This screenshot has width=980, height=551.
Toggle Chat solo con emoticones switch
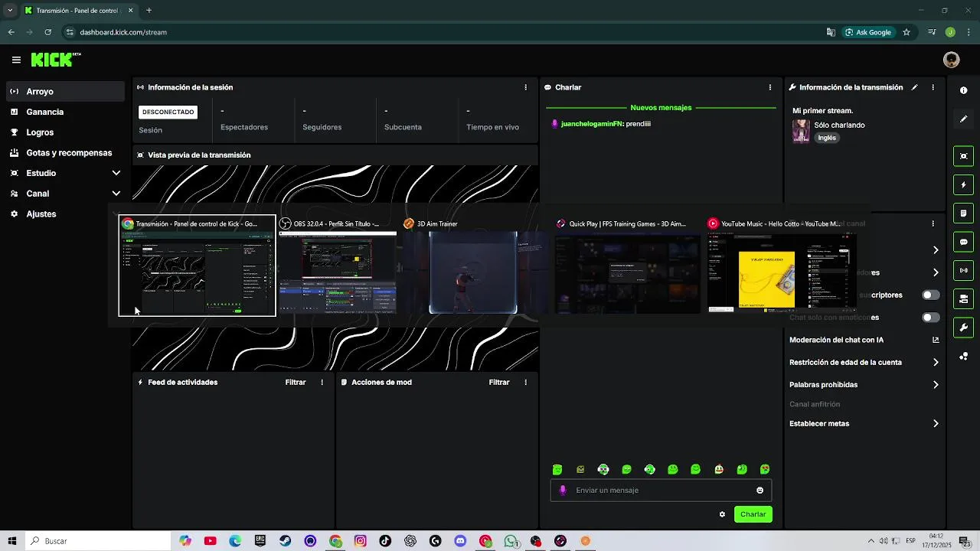click(931, 318)
